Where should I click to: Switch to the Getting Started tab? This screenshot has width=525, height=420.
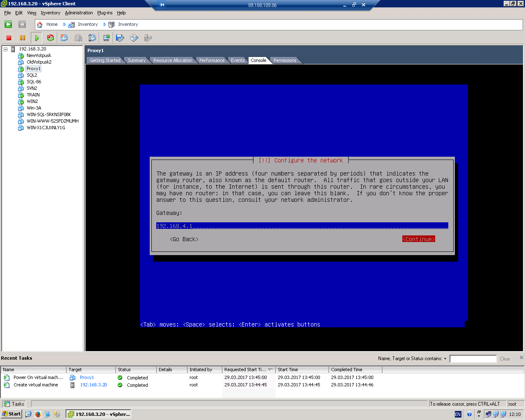[x=105, y=60]
